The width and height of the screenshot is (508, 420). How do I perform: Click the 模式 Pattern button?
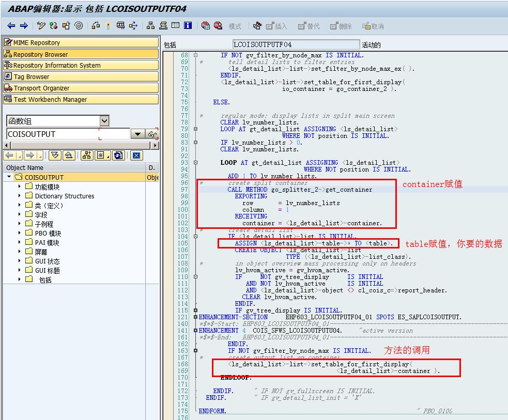pyautogui.click(x=235, y=26)
